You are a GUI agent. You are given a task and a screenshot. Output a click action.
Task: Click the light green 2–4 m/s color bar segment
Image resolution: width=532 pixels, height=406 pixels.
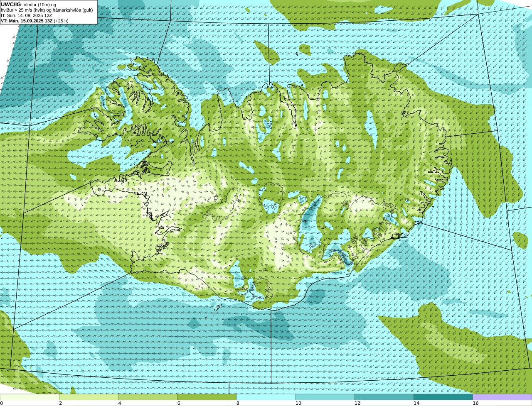click(89, 397)
